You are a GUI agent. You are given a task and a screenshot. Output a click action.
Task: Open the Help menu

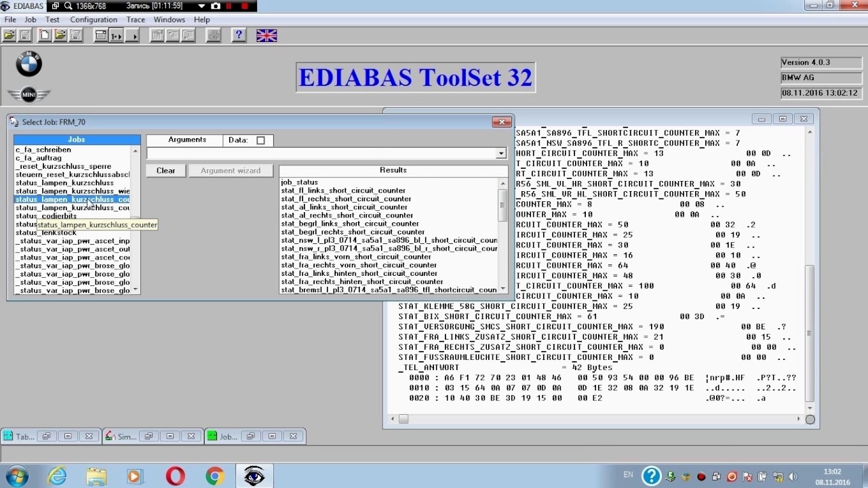pyautogui.click(x=202, y=20)
